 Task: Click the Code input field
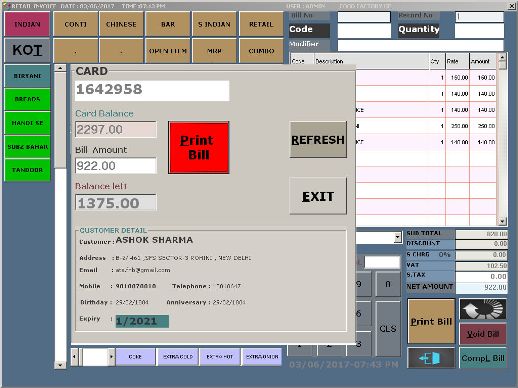pos(364,31)
